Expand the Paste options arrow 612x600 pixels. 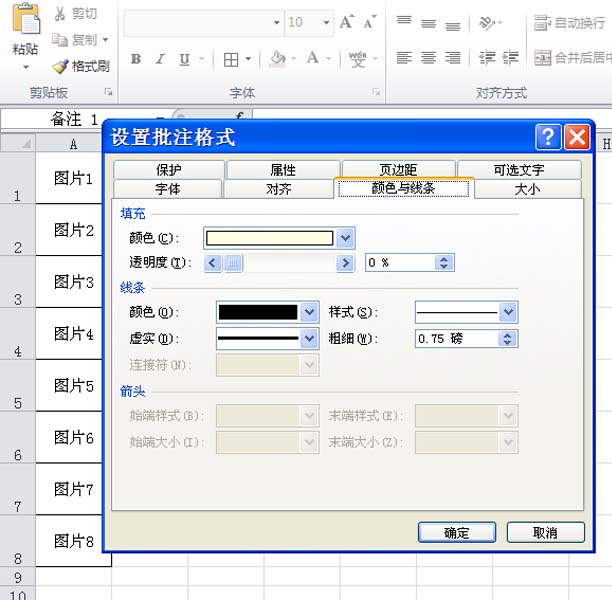(26, 67)
